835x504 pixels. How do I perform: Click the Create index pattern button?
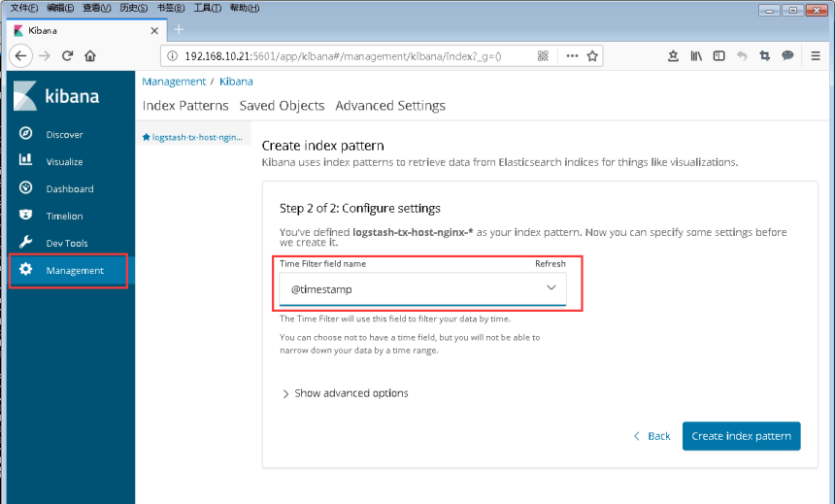click(741, 436)
